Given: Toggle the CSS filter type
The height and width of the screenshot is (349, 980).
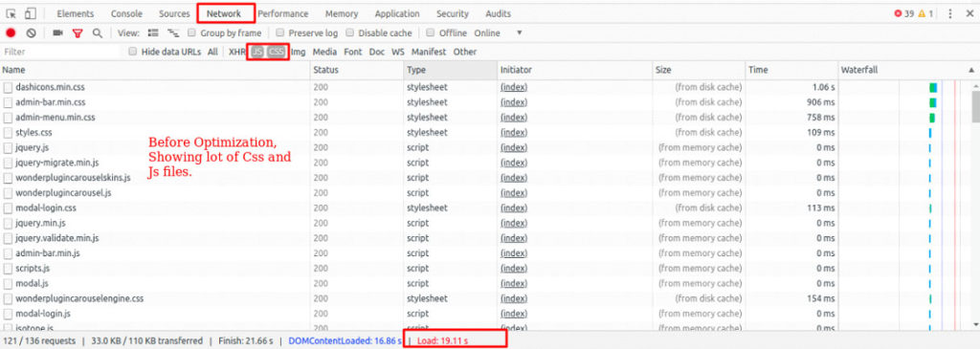Looking at the screenshot, I should pyautogui.click(x=276, y=52).
